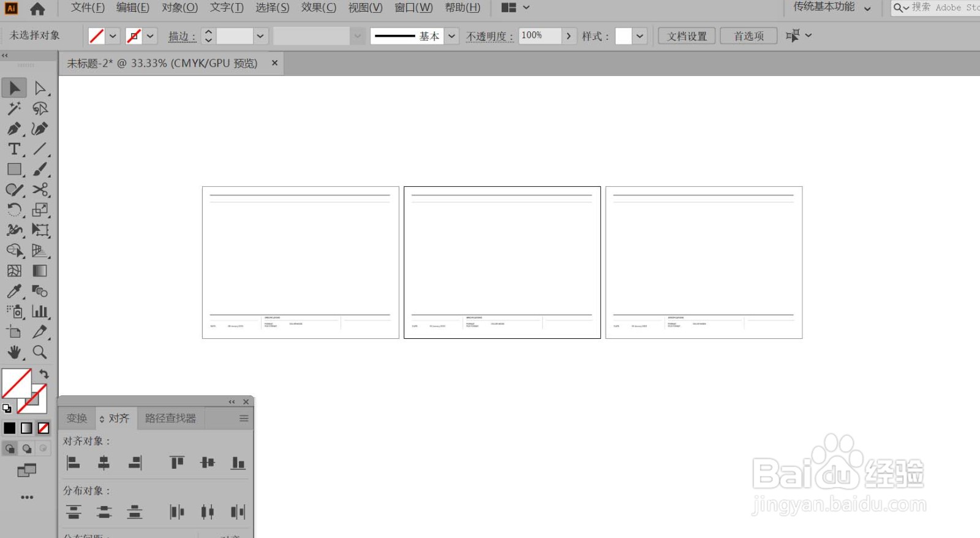Select the Width/Warp tool

pyautogui.click(x=14, y=230)
